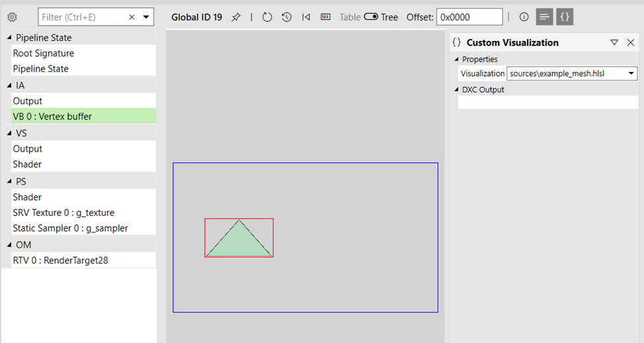Open the history clock icon

[x=287, y=17]
